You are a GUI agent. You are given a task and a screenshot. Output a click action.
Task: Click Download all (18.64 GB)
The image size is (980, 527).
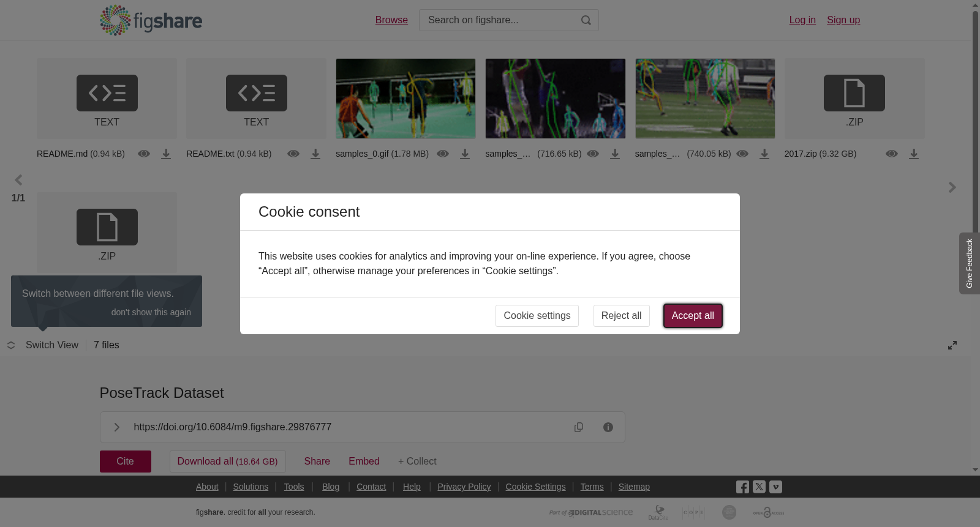(x=228, y=462)
